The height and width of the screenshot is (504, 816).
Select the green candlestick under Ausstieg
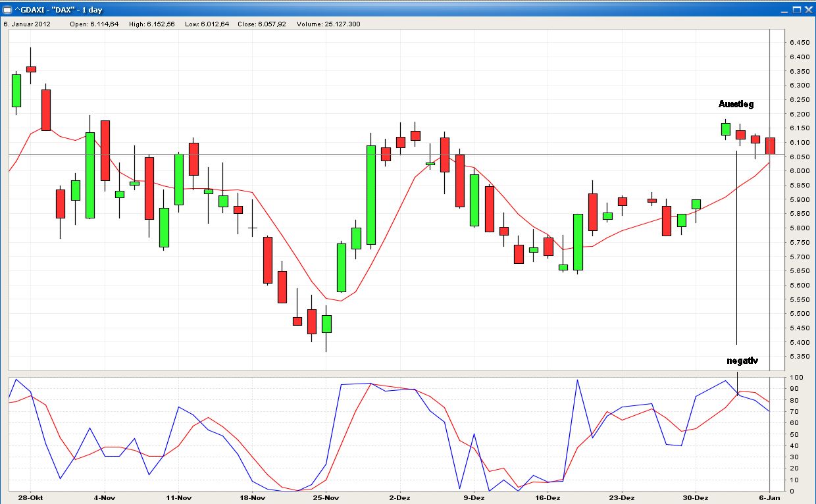[725, 129]
